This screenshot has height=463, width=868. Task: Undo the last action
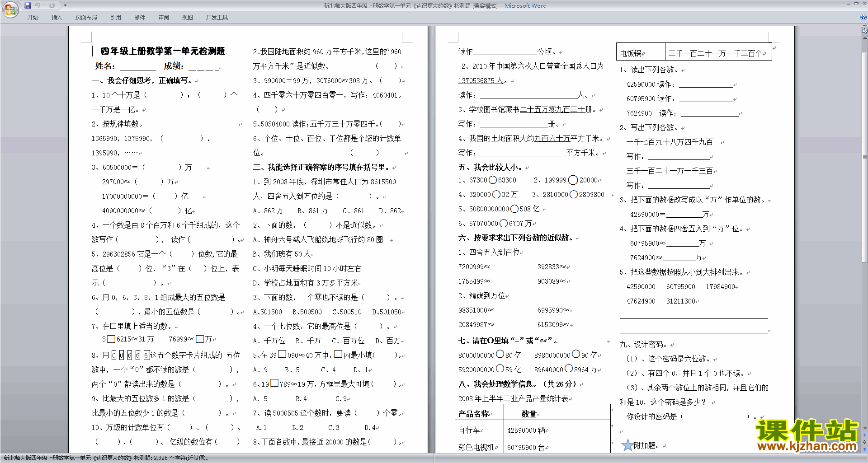(38, 5)
